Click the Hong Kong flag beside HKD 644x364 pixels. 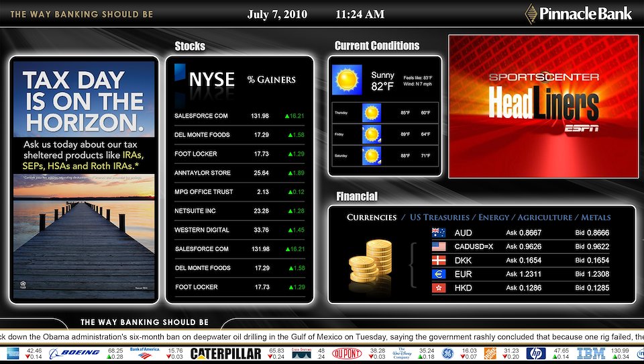[x=439, y=288]
